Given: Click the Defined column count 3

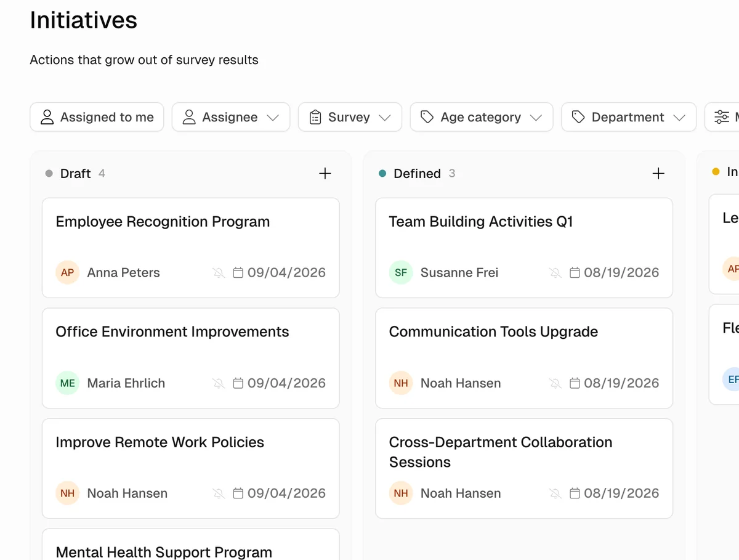Looking at the screenshot, I should click(x=452, y=174).
